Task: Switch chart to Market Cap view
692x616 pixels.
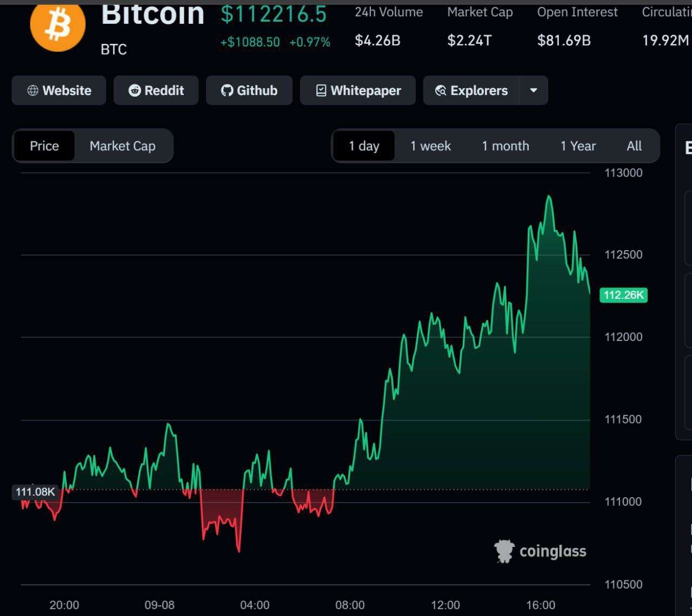Action: pyautogui.click(x=123, y=146)
